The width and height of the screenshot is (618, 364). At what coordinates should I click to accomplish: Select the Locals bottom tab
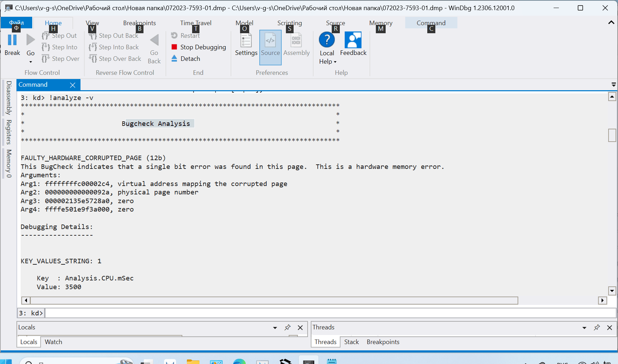(29, 342)
